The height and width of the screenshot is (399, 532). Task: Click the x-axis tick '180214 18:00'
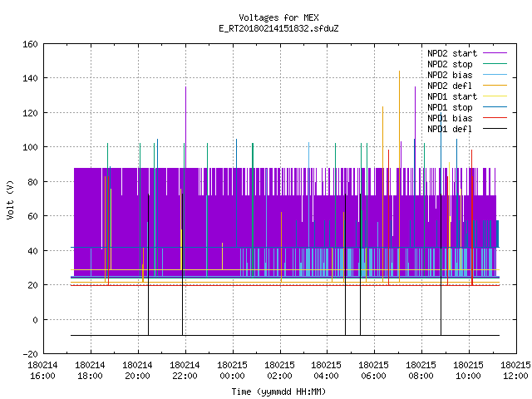pos(90,371)
